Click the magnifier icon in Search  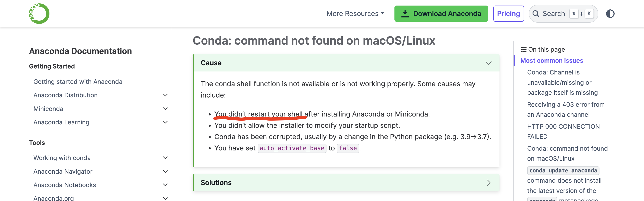click(x=536, y=13)
